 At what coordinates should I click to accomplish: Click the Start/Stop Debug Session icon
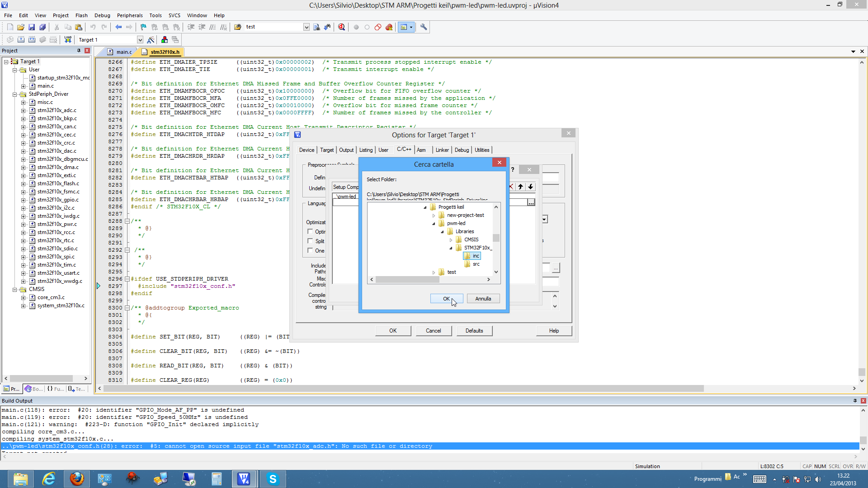[x=341, y=27]
